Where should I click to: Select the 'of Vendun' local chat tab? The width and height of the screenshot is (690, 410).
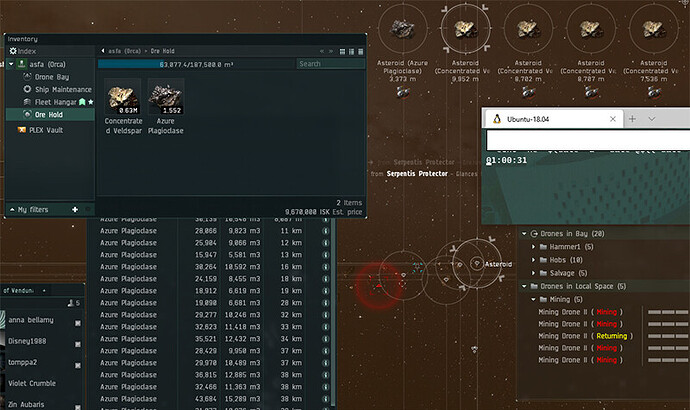click(18, 291)
